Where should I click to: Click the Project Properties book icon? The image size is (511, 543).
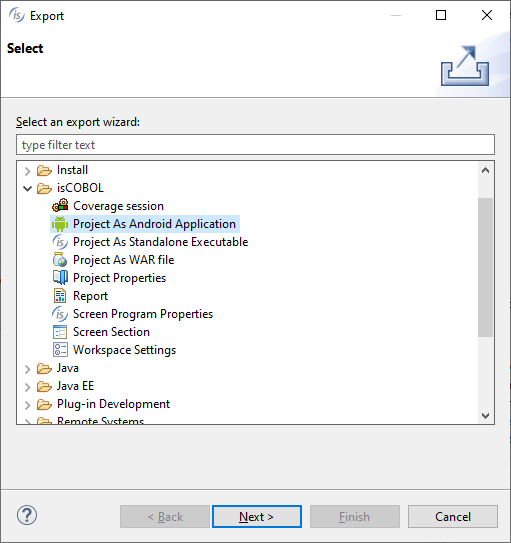tap(60, 278)
